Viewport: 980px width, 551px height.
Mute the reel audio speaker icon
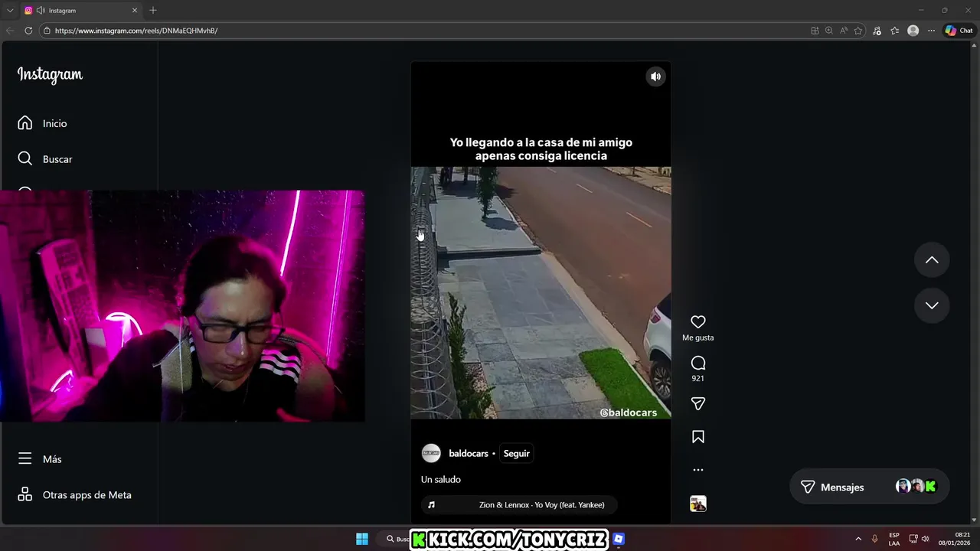tap(655, 77)
